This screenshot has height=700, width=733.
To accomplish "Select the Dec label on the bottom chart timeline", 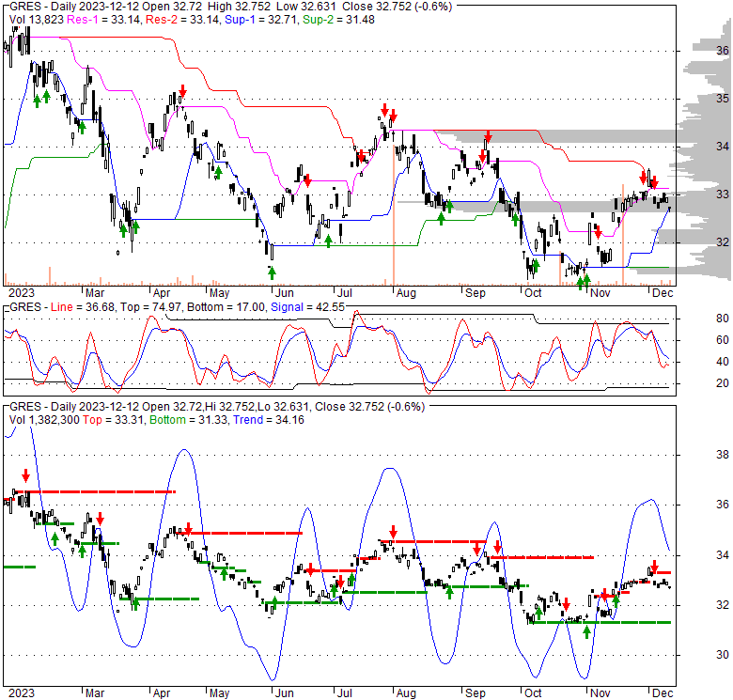I will 663,693.
